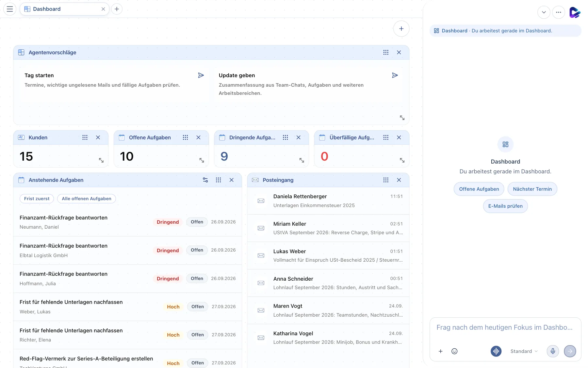Click the drag handle of Posteingang widget
Viewport: 588px width, 368px height.
click(x=386, y=180)
